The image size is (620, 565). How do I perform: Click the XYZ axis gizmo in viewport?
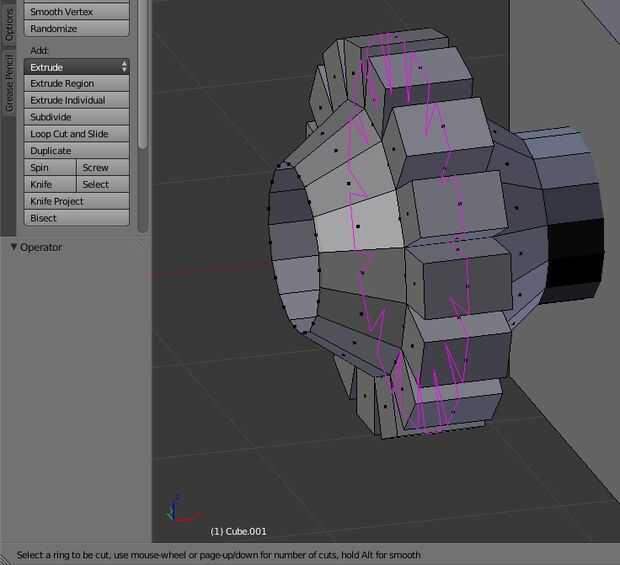(177, 511)
